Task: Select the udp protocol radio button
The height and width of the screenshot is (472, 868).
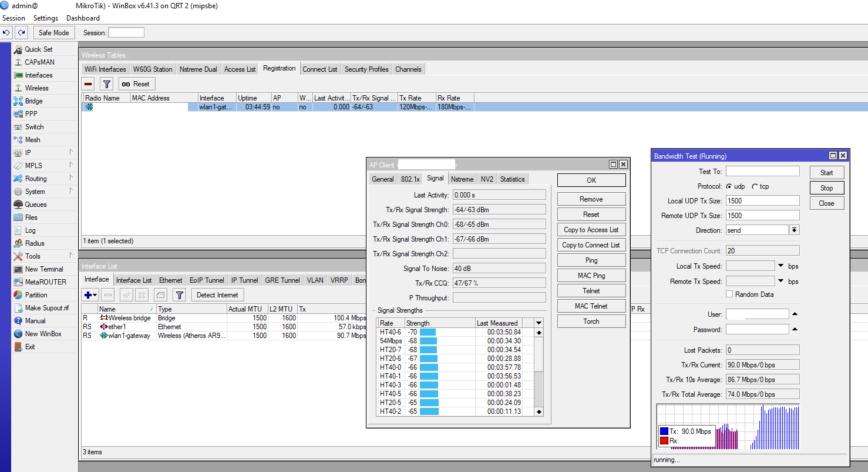Action: coord(729,186)
